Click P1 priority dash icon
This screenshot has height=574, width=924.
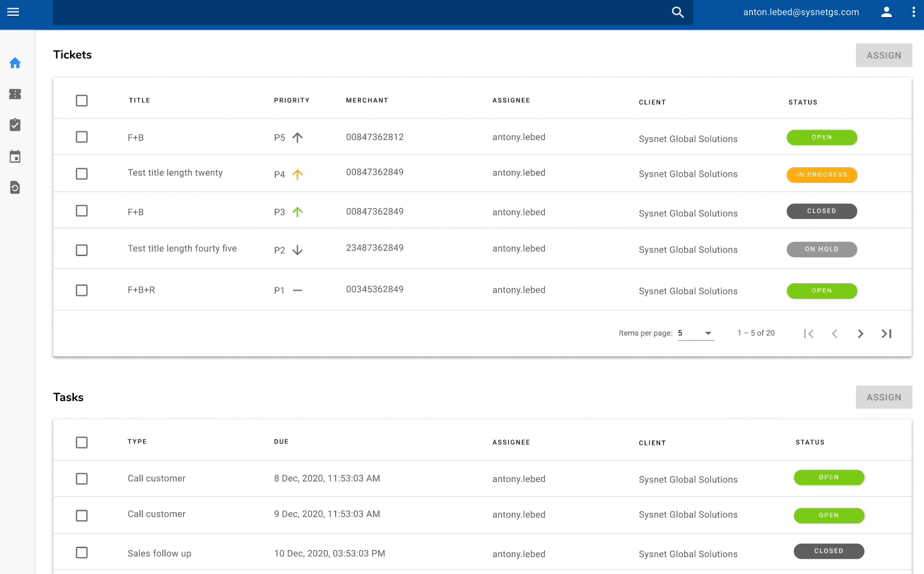click(298, 290)
